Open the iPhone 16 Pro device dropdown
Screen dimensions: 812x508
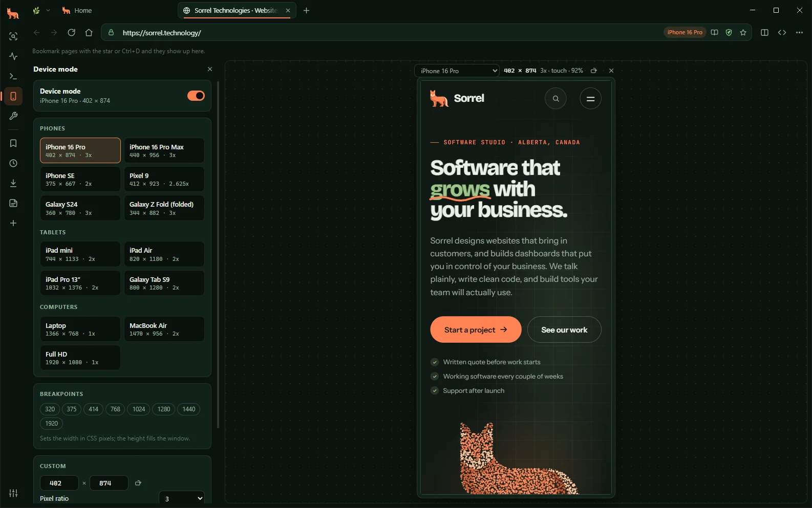click(x=457, y=71)
